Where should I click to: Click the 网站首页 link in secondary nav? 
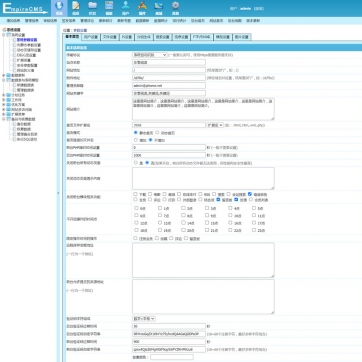coord(216,21)
